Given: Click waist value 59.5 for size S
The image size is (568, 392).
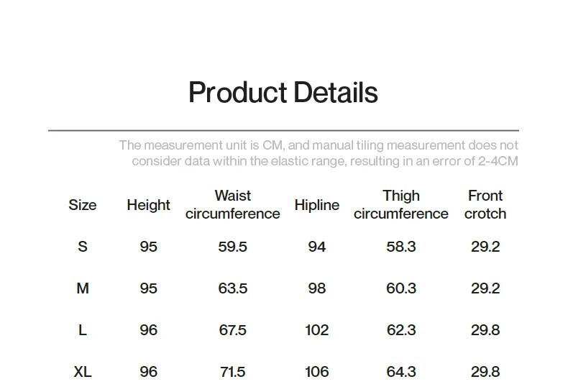Looking at the screenshot, I should point(232,247).
